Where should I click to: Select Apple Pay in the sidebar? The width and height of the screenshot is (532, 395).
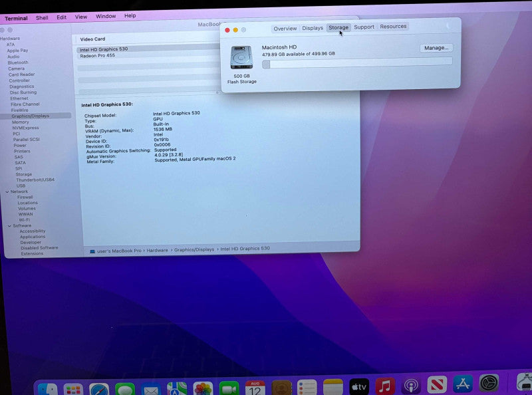(x=18, y=51)
